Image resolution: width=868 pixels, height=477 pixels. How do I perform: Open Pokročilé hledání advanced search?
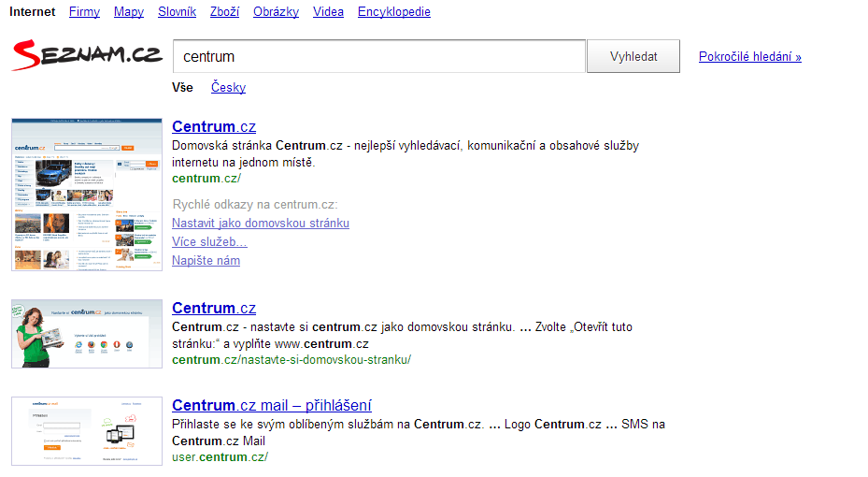749,56
